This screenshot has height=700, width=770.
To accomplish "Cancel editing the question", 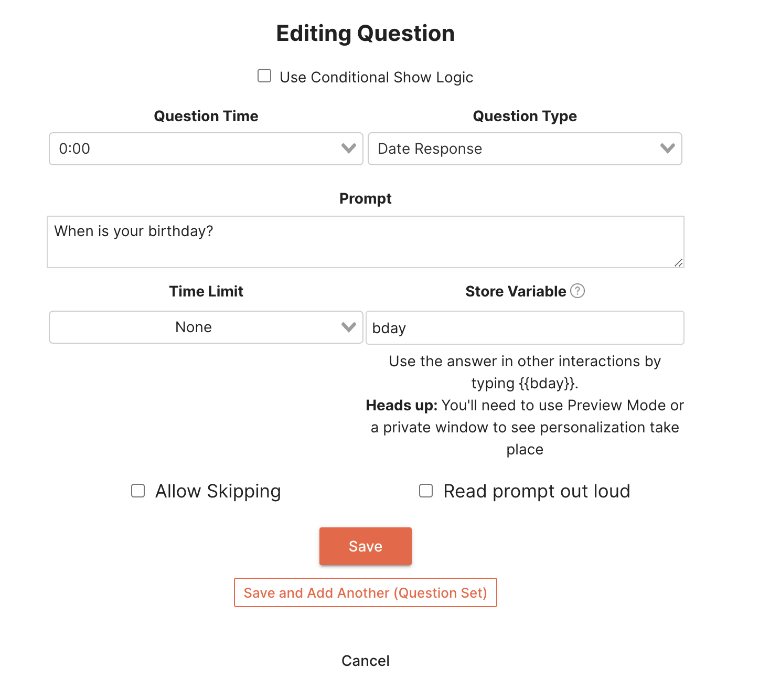I will pos(366,661).
